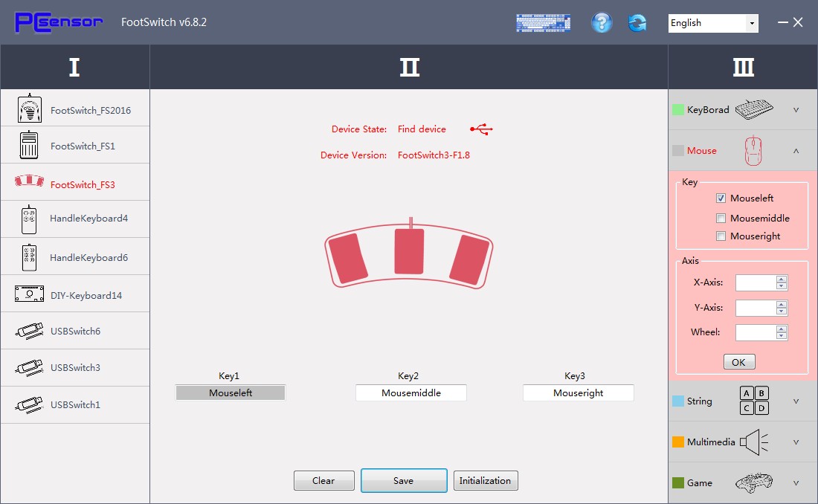Click the right pedal on the footswitch diagram
The height and width of the screenshot is (504, 818).
coord(469,260)
